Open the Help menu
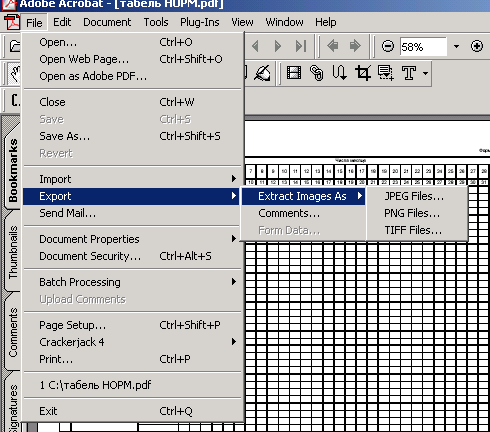This screenshot has height=432, width=490. click(x=326, y=22)
